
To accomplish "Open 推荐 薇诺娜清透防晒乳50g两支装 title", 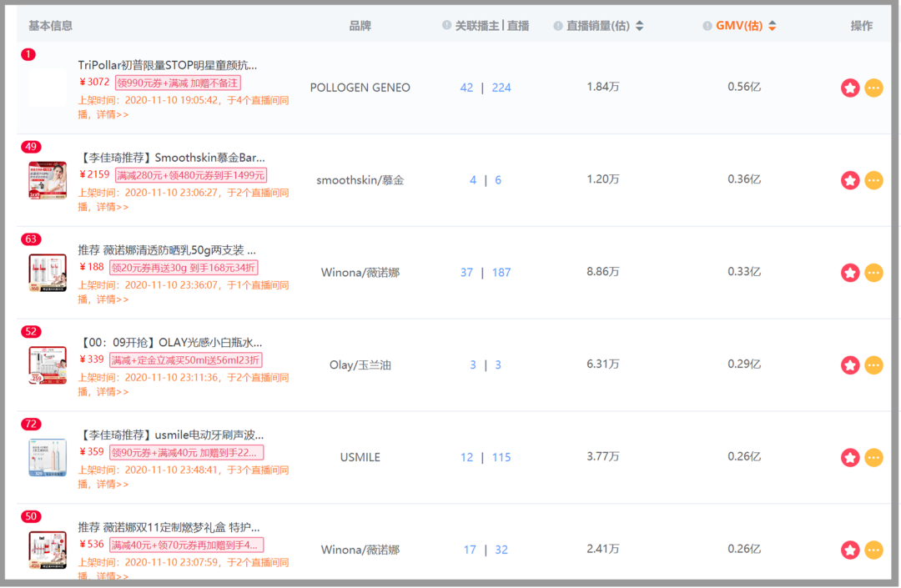I will [x=167, y=250].
